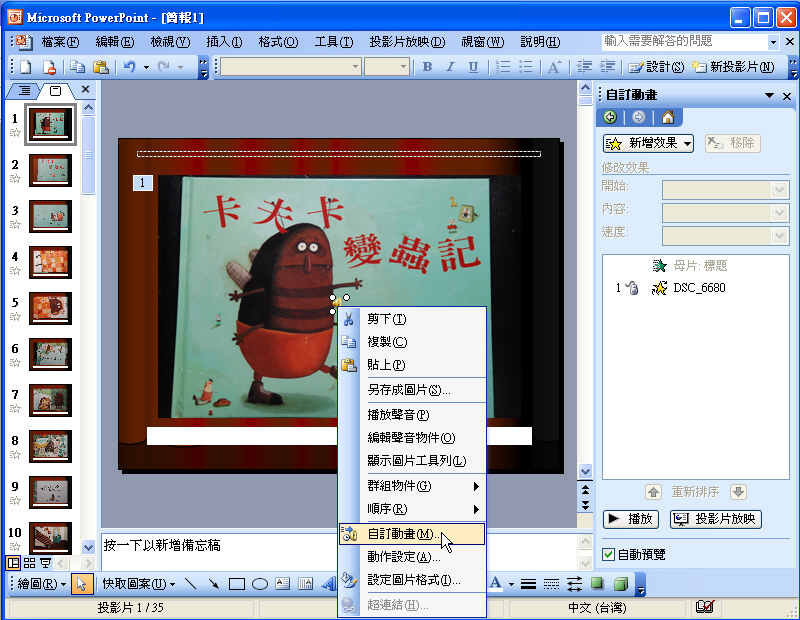Toggle numbered list formatting
The height and width of the screenshot is (620, 800).
click(503, 67)
